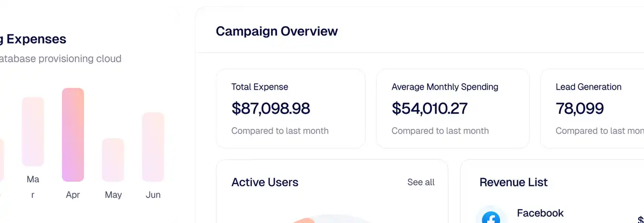Click the Active Users title

coord(265,182)
